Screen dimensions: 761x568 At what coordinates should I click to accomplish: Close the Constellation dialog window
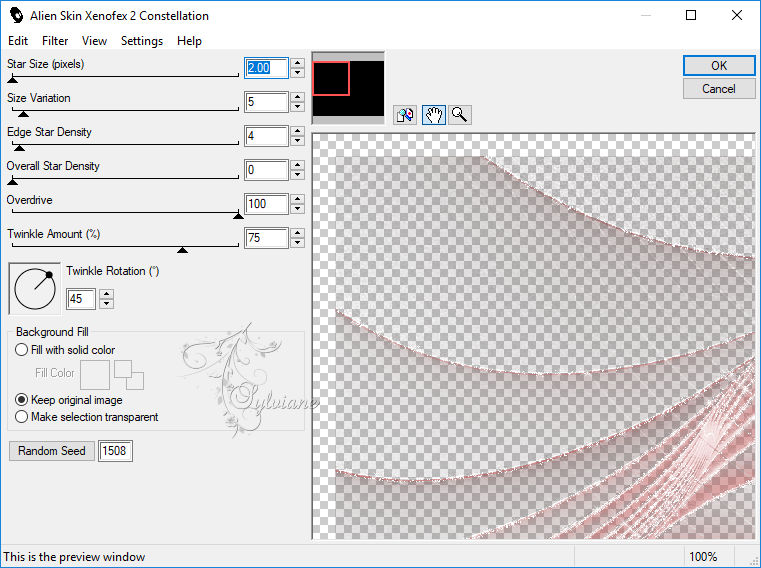737,16
